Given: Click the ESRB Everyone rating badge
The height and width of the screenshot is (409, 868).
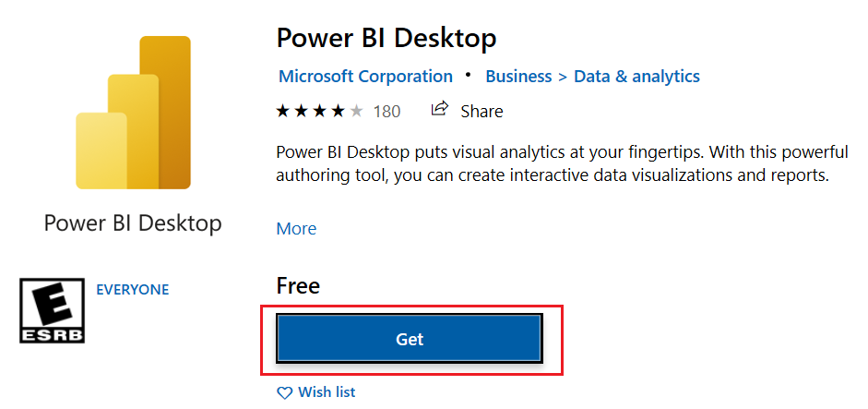Looking at the screenshot, I should 52,310.
